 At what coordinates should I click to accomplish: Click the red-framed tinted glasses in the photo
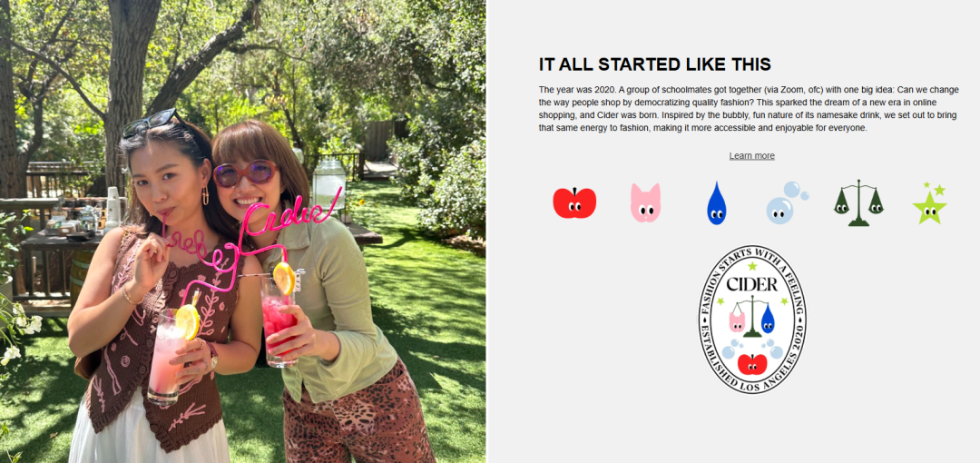point(245,173)
